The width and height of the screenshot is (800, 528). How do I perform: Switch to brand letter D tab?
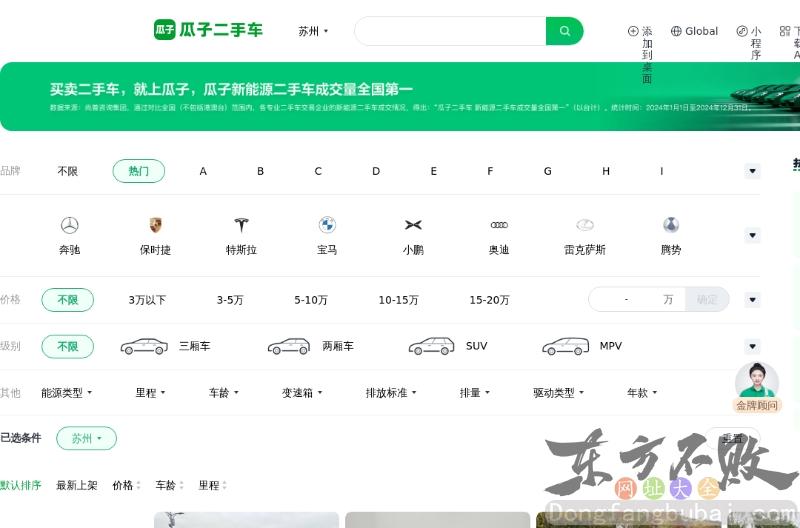(x=376, y=171)
